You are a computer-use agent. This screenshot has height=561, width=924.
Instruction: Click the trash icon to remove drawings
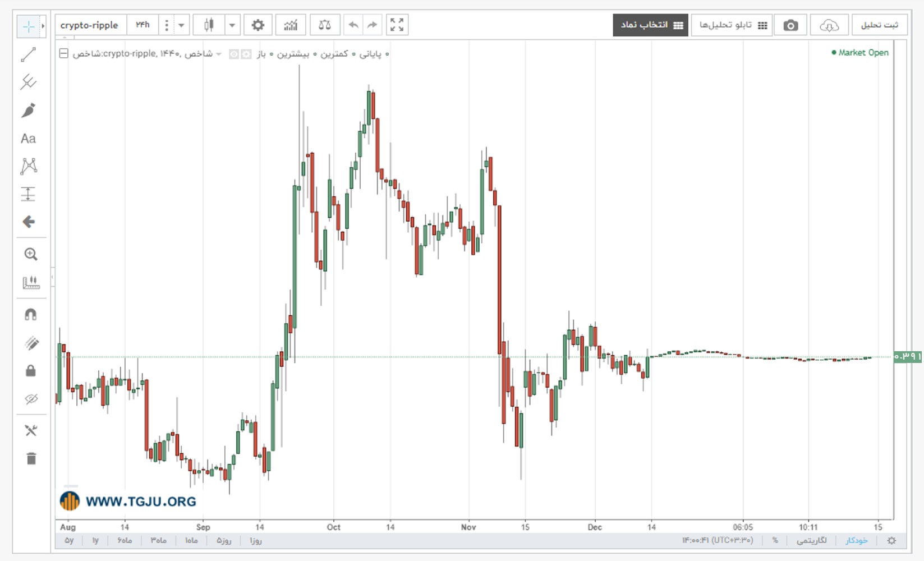click(x=31, y=459)
